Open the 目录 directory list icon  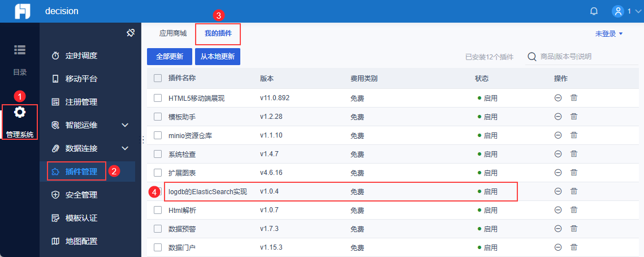(x=20, y=50)
